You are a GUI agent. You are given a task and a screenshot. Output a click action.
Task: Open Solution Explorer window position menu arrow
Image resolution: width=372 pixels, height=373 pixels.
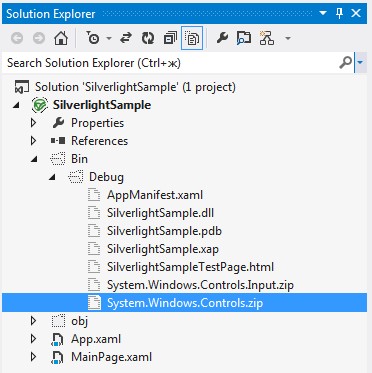323,14
